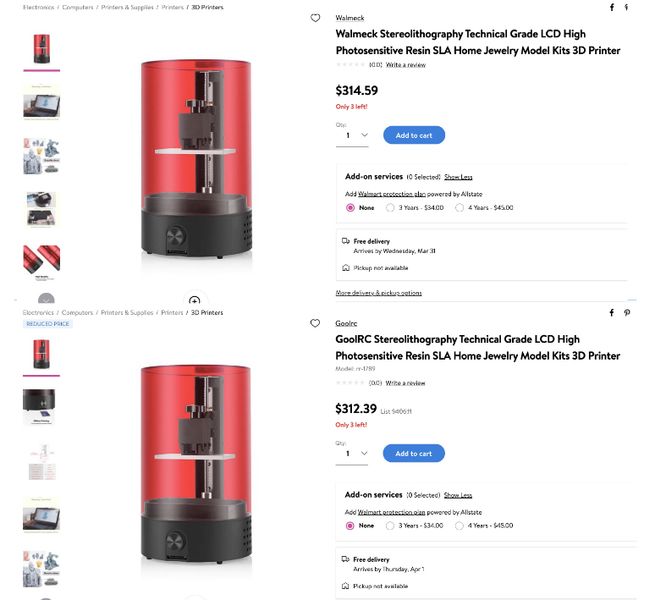Click the zoom-in icon below the Walmeck image
The height and width of the screenshot is (600, 666).
[194, 300]
